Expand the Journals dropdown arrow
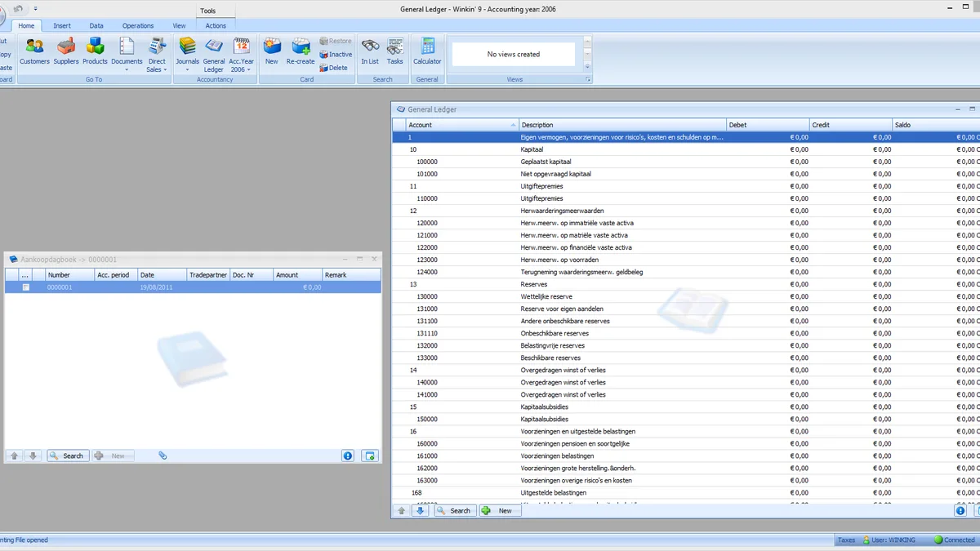This screenshot has width=980, height=551. [187, 70]
